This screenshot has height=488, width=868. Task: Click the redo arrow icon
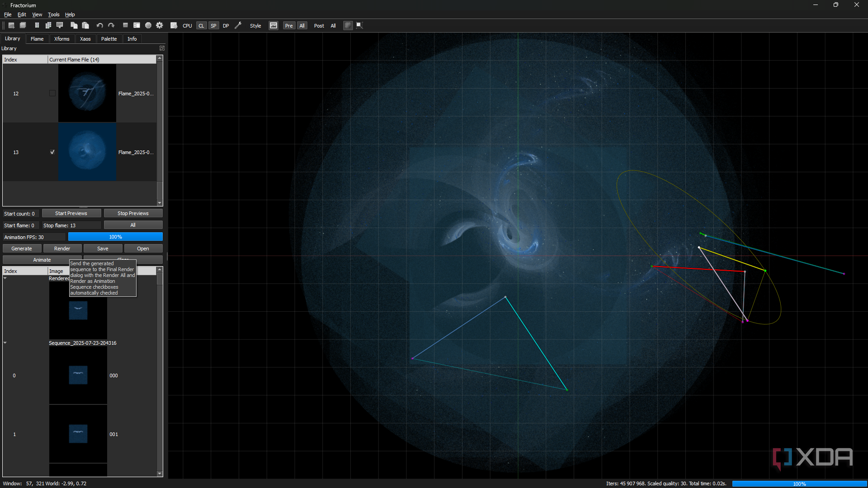111,26
